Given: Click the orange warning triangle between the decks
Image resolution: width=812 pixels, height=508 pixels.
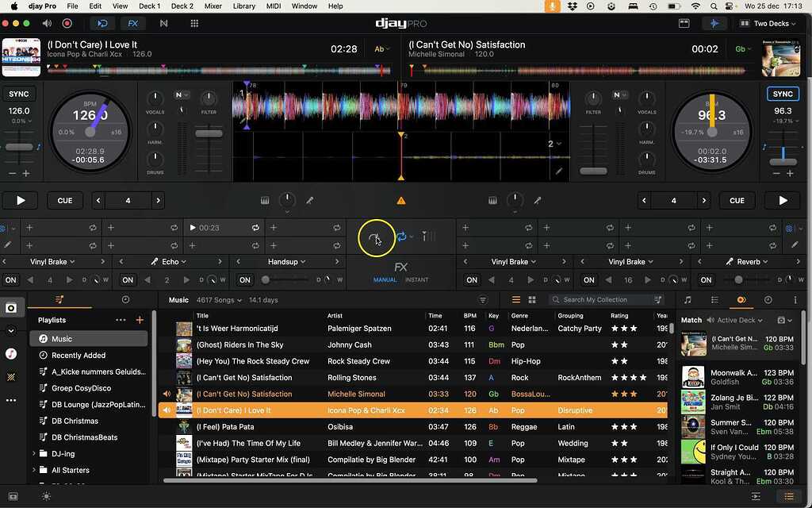Looking at the screenshot, I should [401, 201].
